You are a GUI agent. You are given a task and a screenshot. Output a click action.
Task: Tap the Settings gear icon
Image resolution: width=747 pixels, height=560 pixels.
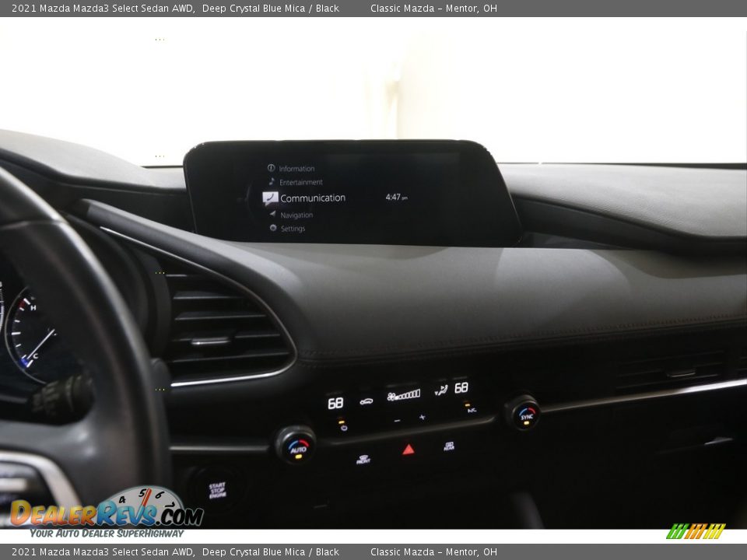[273, 229]
